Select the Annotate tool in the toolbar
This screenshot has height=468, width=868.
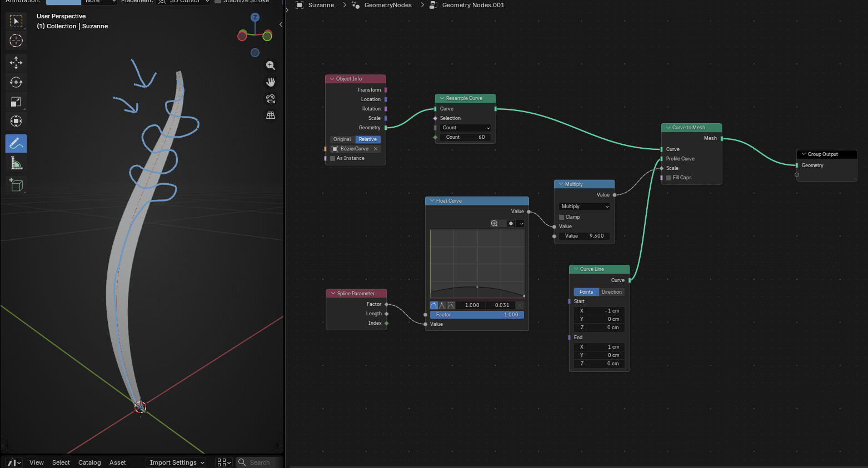click(x=16, y=143)
